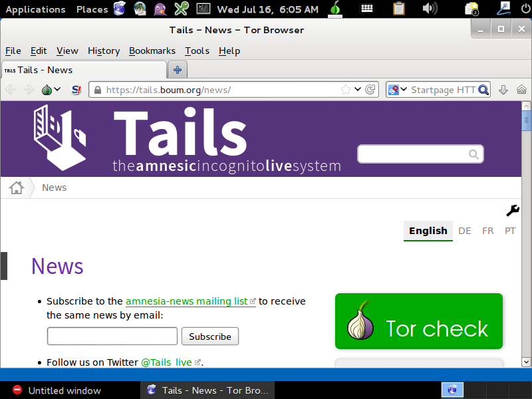Click the date and time clock
This screenshot has height=399, width=532.
268,9
